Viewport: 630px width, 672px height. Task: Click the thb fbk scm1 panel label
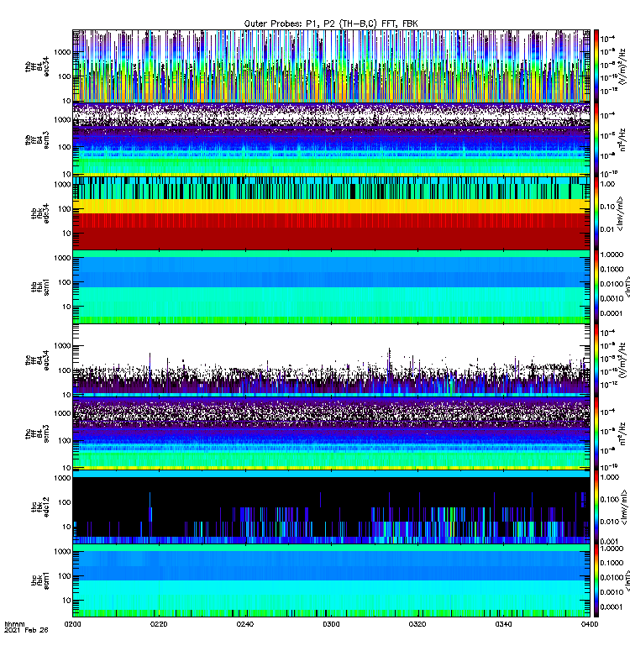(40, 287)
